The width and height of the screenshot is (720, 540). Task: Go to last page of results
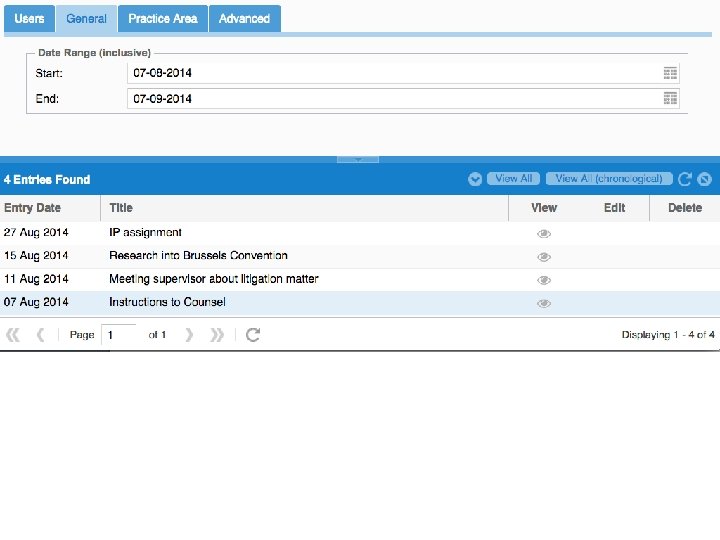(217, 335)
